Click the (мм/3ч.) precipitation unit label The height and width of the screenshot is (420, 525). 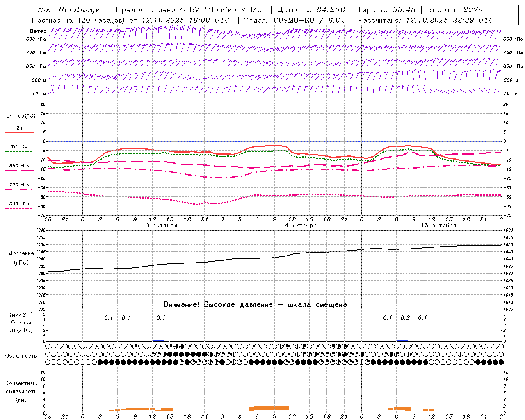(x=21, y=315)
